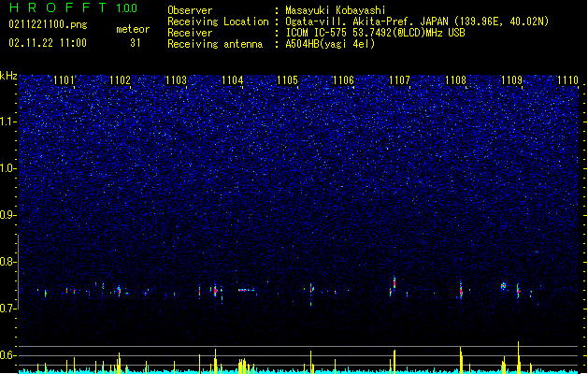Click the 1.1 frequency axis label
Viewport: 588px width, 374px height.
(x=8, y=122)
